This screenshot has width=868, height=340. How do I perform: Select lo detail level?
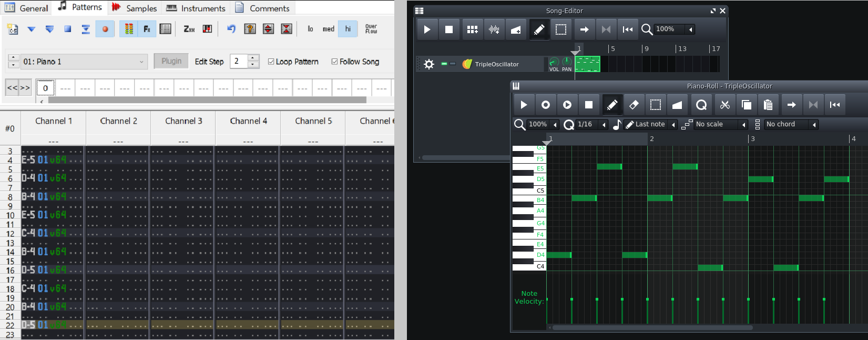point(310,29)
